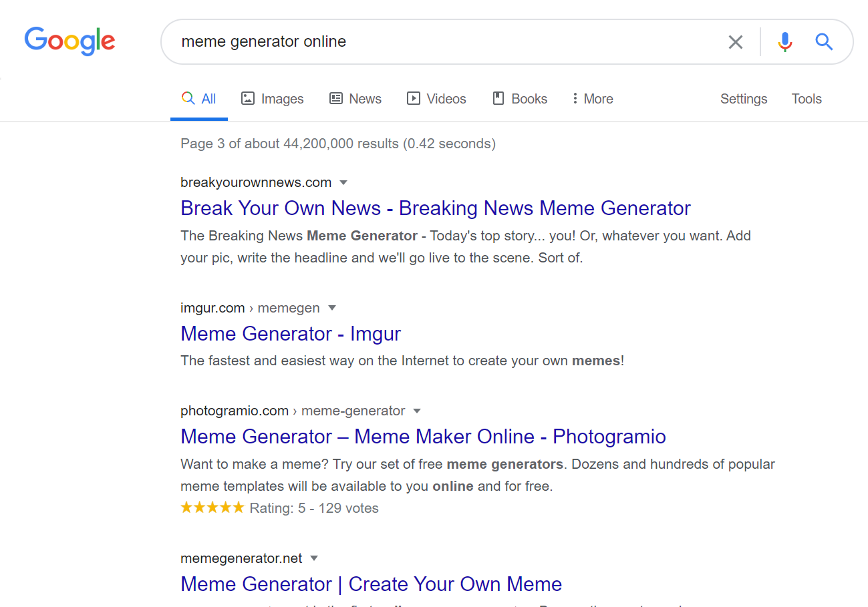The image size is (868, 607).
Task: Expand the imgur.com memegen result dropdown arrow
Action: (x=331, y=308)
